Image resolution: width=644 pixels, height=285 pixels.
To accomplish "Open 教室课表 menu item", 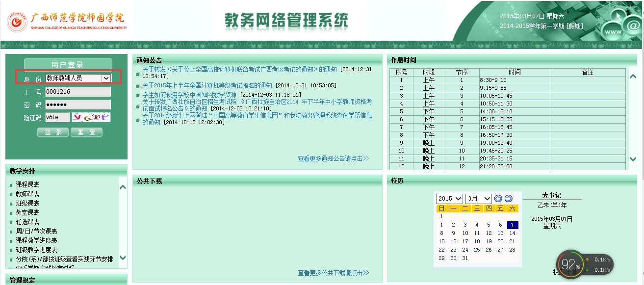I will [x=28, y=213].
